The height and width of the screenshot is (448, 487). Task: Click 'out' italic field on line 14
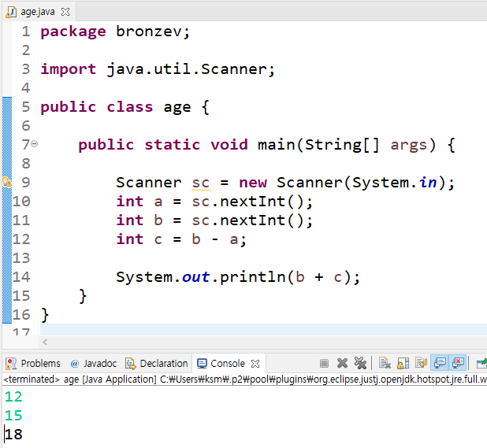(x=196, y=276)
